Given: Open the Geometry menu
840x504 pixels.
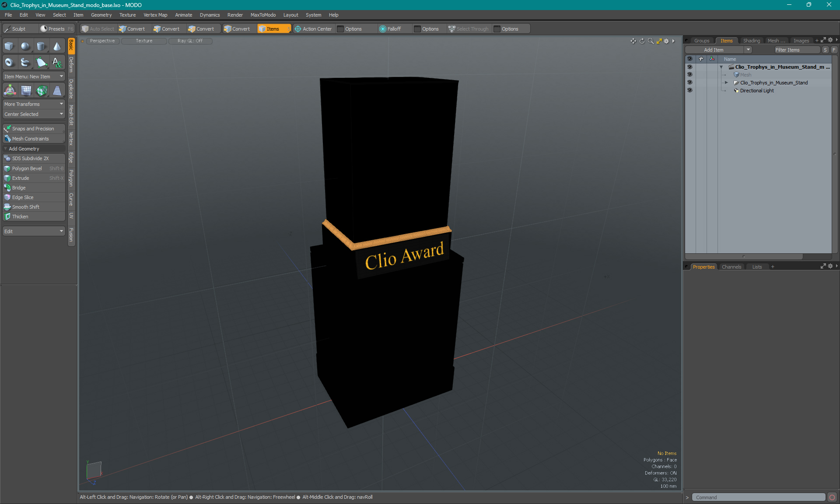Looking at the screenshot, I should pos(101,15).
